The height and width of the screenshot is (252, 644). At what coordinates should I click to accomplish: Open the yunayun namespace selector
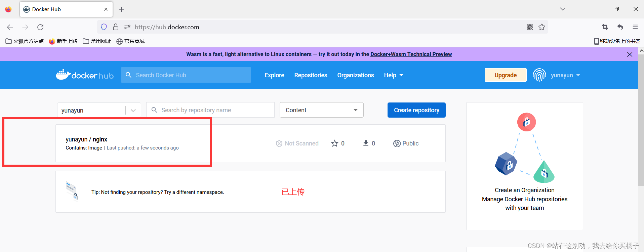pyautogui.click(x=99, y=110)
